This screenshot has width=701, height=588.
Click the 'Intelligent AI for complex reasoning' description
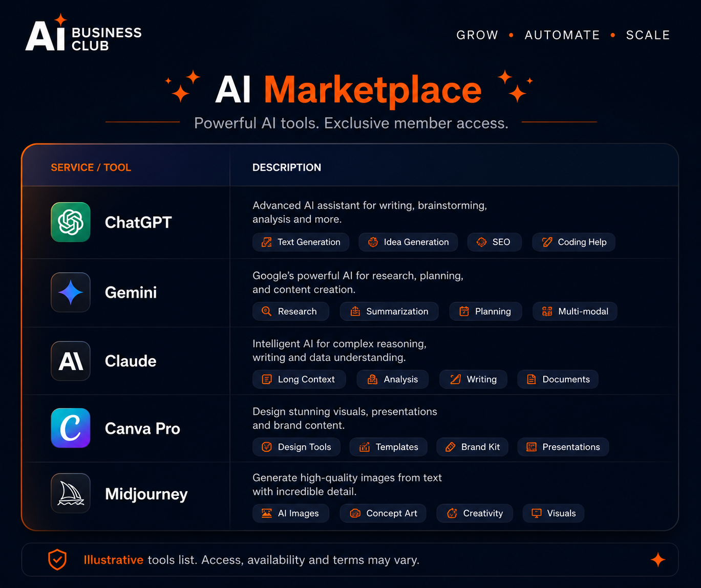339,351
